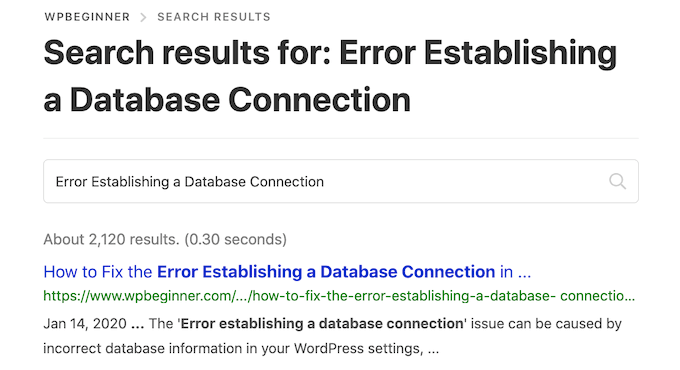This screenshot has height=370, width=680.
Task: Click the green wpbeginner.com result URL
Action: pyautogui.click(x=339, y=296)
